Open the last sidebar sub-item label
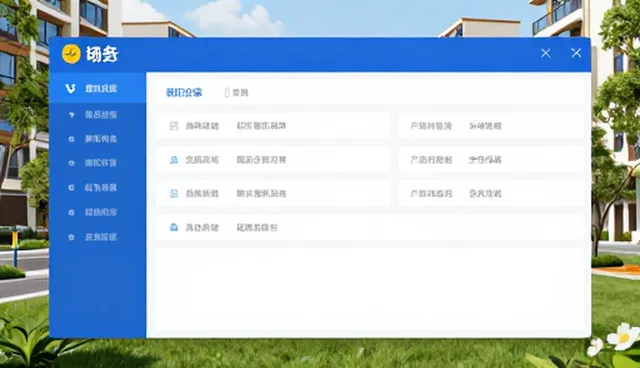Image resolution: width=640 pixels, height=368 pixels. pyautogui.click(x=101, y=237)
